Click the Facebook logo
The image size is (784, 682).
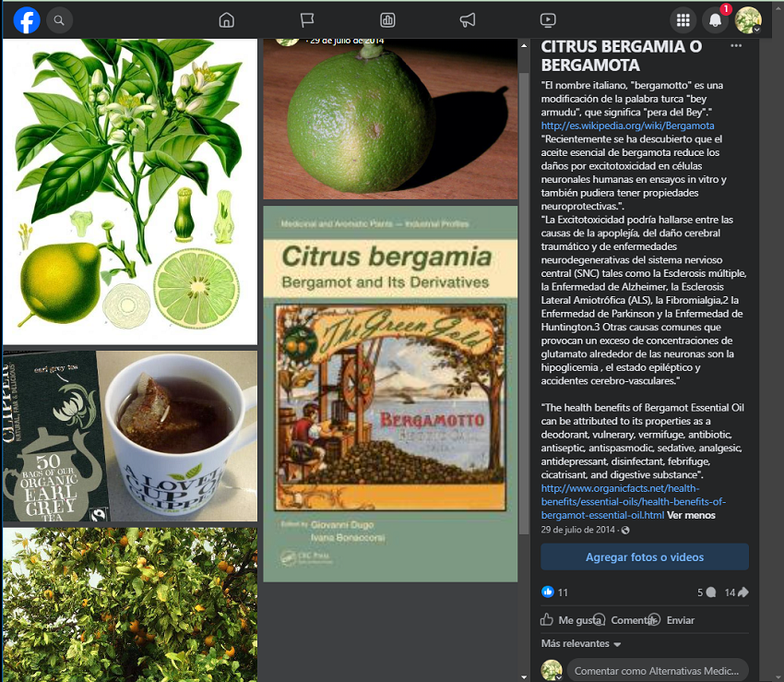pyautogui.click(x=27, y=19)
